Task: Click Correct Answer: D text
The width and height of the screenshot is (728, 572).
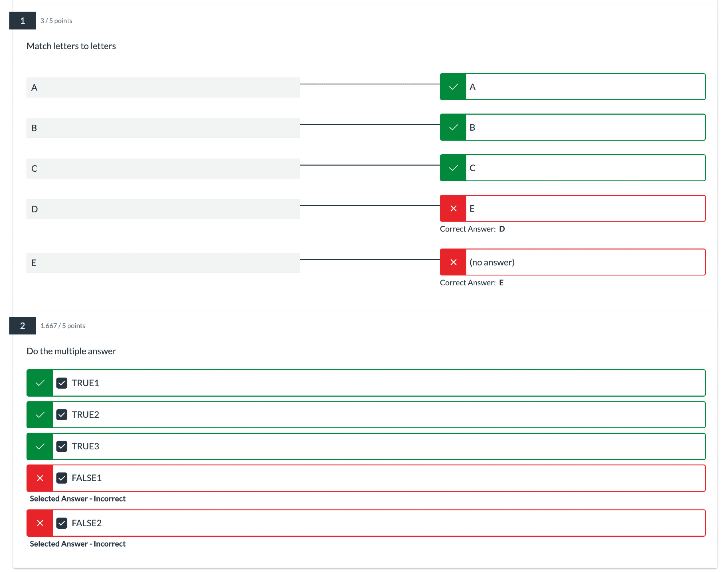Action: pyautogui.click(x=472, y=229)
